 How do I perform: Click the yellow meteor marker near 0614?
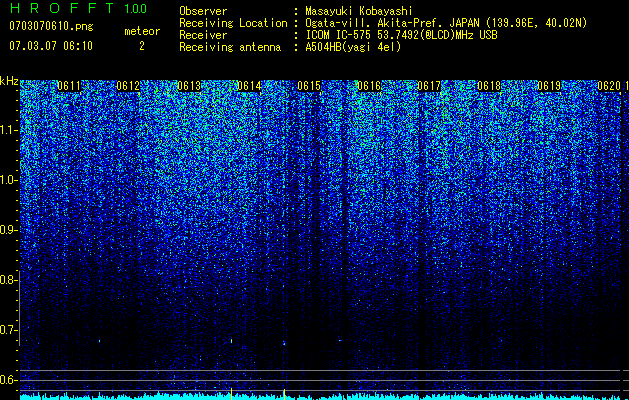coord(231,394)
